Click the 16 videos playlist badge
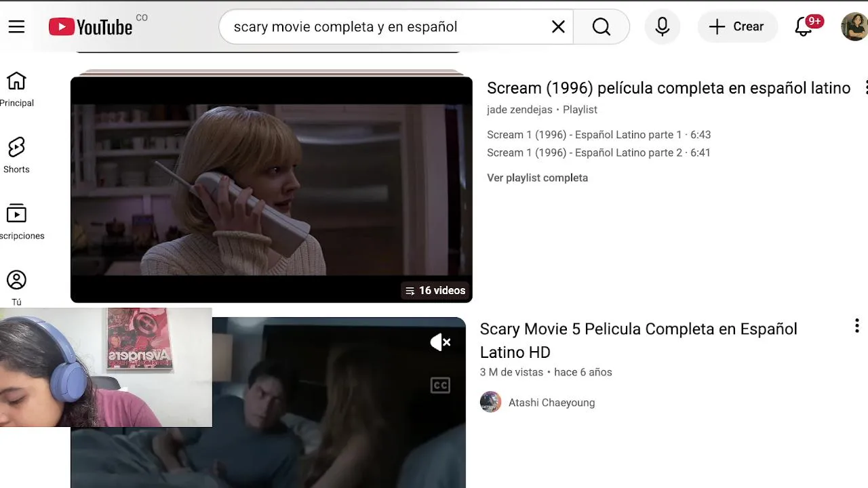 (x=435, y=291)
